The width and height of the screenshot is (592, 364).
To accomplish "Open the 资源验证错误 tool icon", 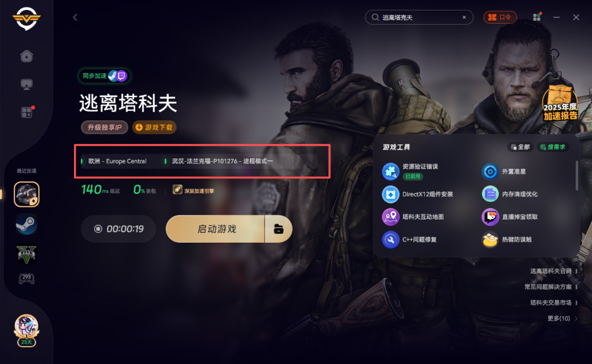I will coord(390,171).
